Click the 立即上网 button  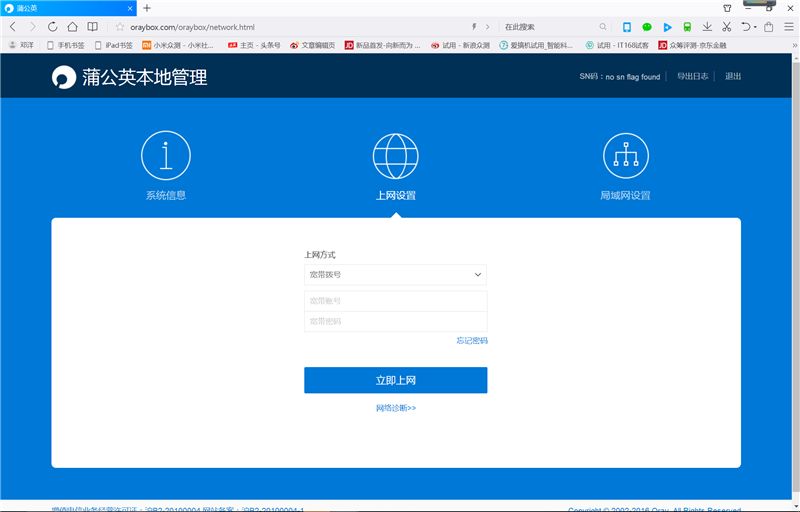395,380
